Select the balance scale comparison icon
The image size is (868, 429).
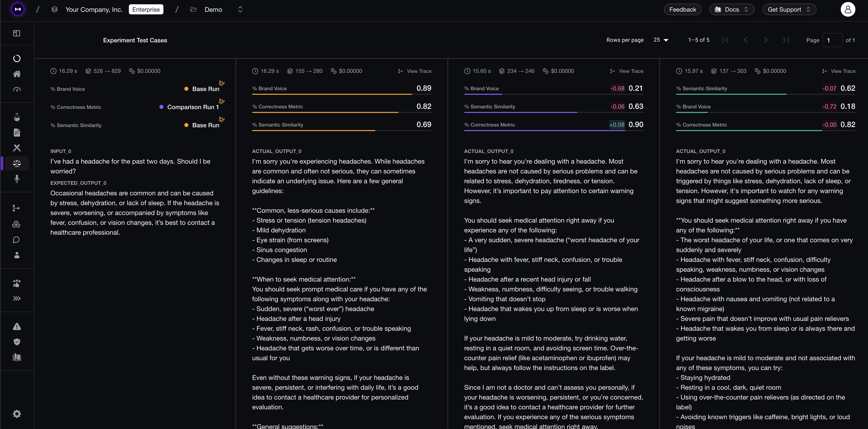pyautogui.click(x=16, y=163)
